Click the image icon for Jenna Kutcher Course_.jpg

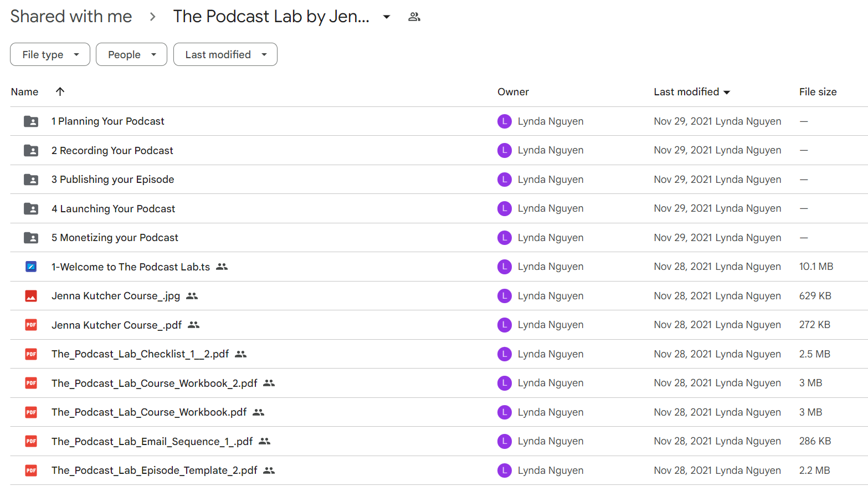pos(31,296)
